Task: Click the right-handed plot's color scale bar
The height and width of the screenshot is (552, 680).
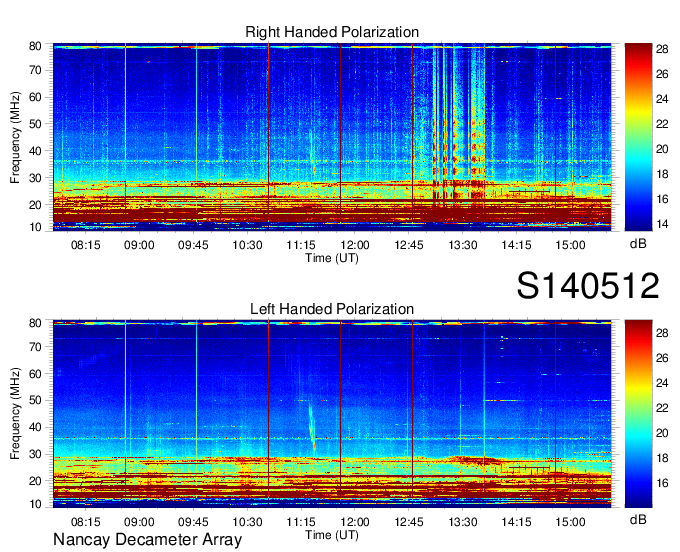Action: 638,137
